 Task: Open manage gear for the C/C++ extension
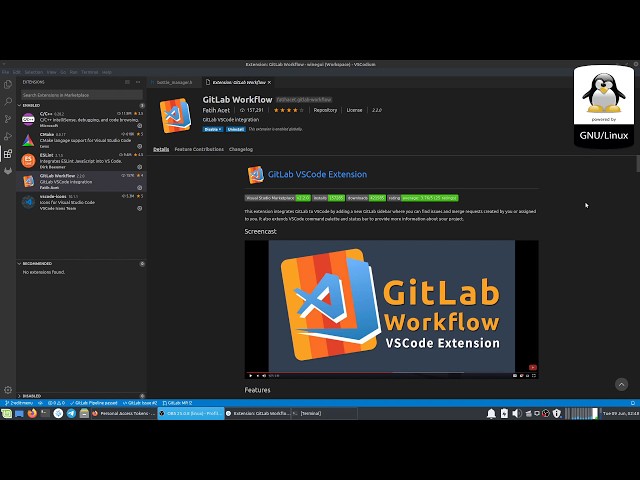point(140,126)
